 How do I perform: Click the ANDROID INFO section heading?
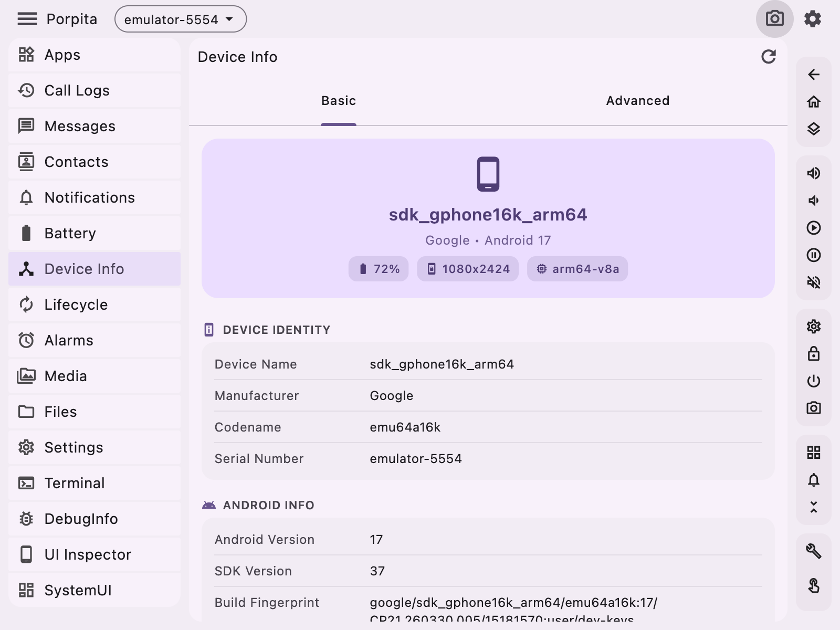click(268, 505)
